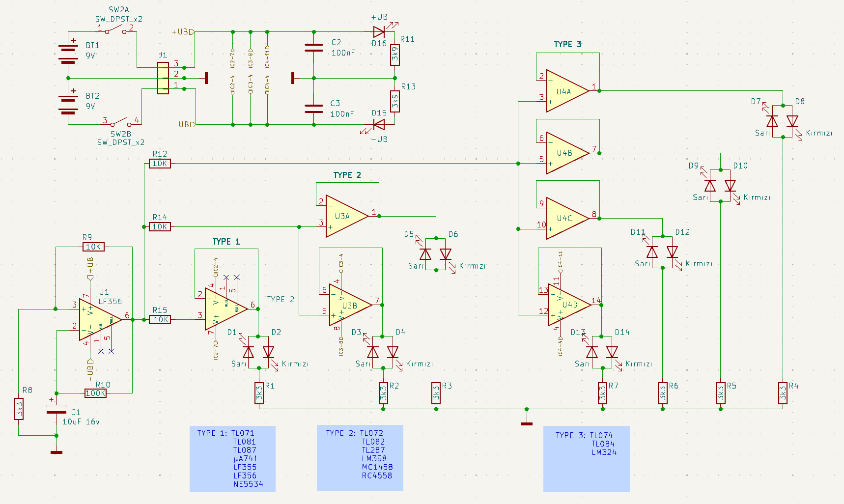
Task: Click the U4B op-amp symbol
Action: click(x=565, y=153)
